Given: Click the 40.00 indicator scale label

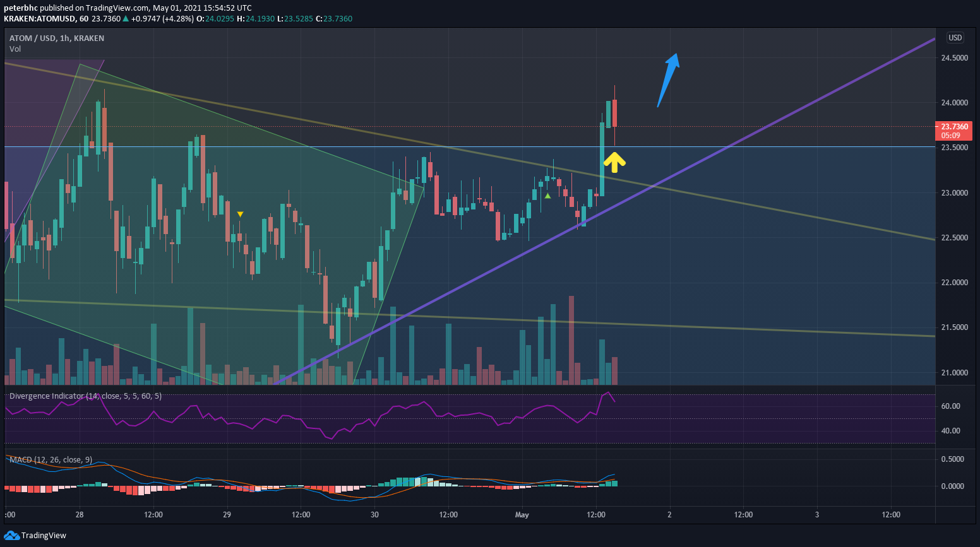Looking at the screenshot, I should click(950, 431).
